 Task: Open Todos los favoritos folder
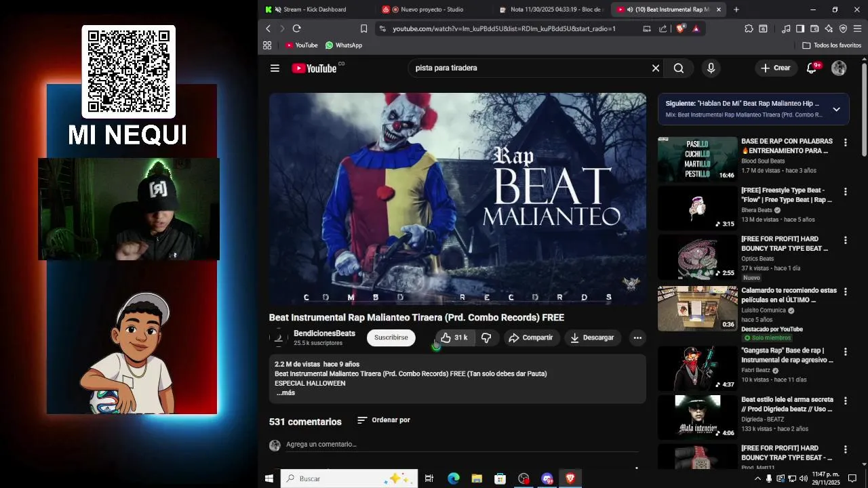[x=832, y=45]
